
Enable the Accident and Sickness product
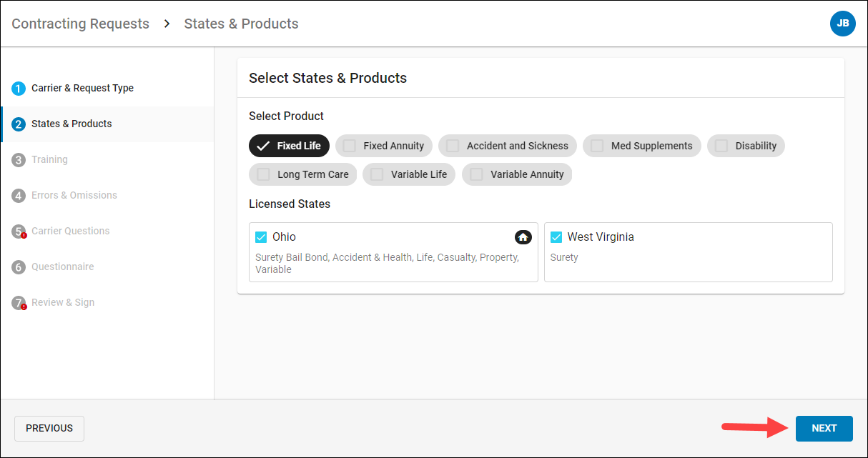pyautogui.click(x=508, y=146)
